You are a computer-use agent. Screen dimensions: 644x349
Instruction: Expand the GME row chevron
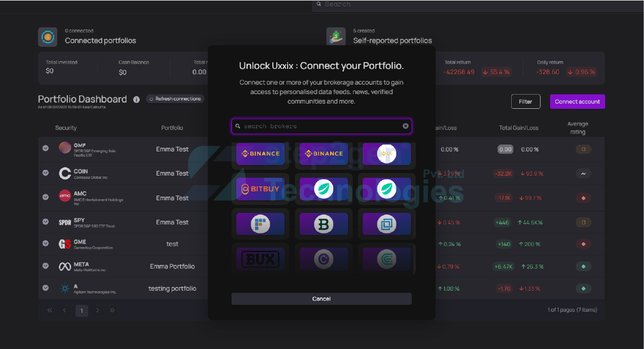click(x=46, y=243)
